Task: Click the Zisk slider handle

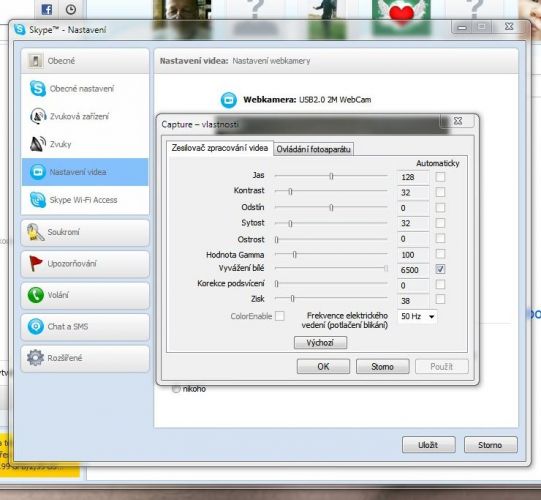Action: pos(292,298)
